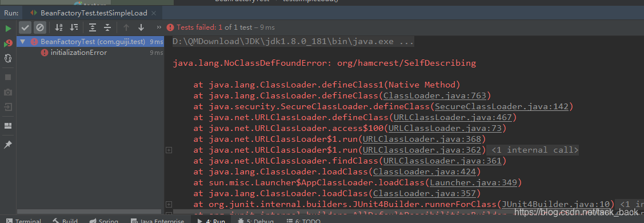The image size is (644, 223).
Task: Rerun the test with green play icon
Action: [x=8, y=29]
